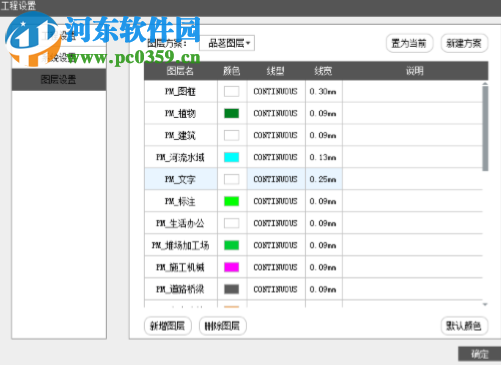Click the bright green swatch of PM_标注
Screen dimensions: 501x365
click(x=231, y=201)
